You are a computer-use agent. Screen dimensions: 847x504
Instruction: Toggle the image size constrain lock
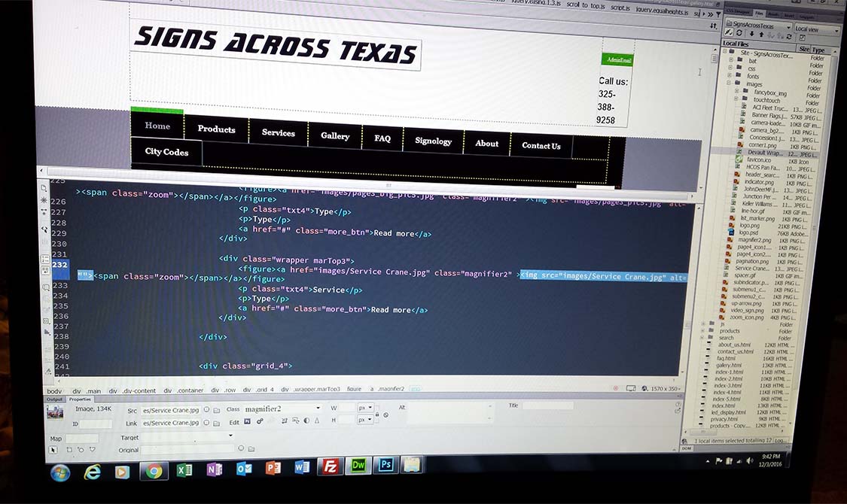(x=377, y=413)
